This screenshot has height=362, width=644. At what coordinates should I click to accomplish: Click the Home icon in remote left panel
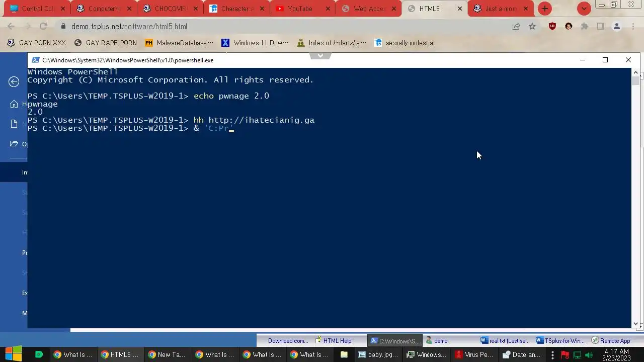[x=14, y=104]
